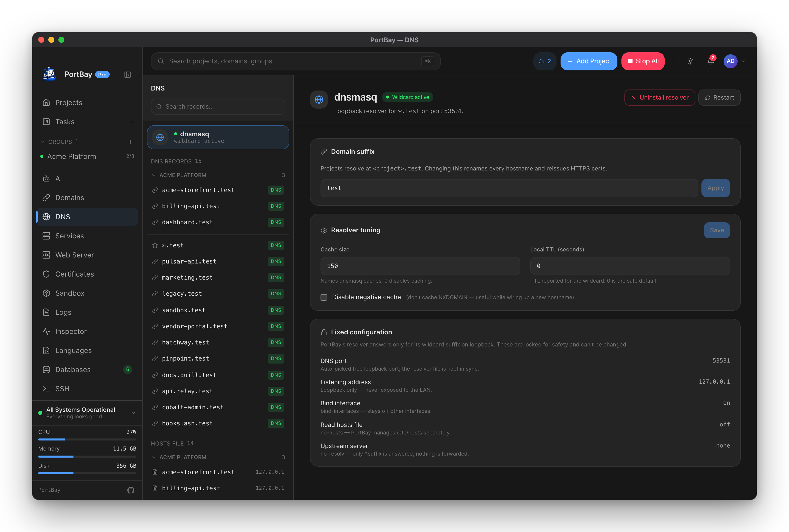Toggle light theme sun icon

691,61
